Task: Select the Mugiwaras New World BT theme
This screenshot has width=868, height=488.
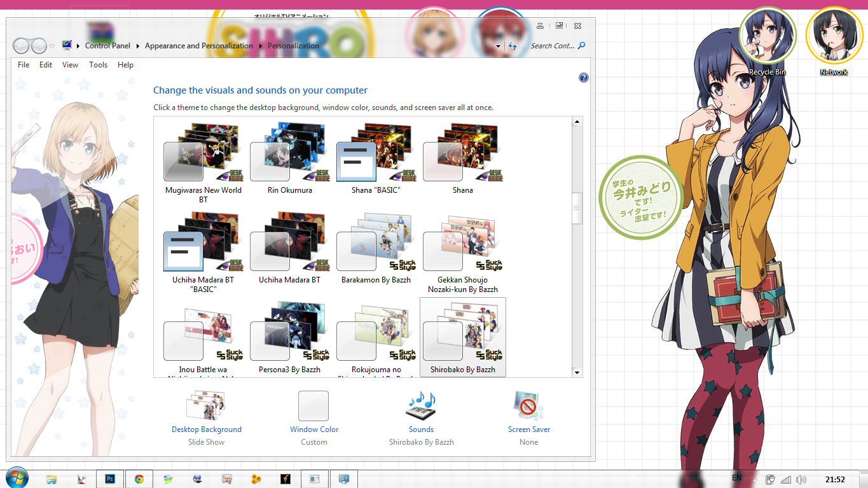Action: click(x=203, y=164)
